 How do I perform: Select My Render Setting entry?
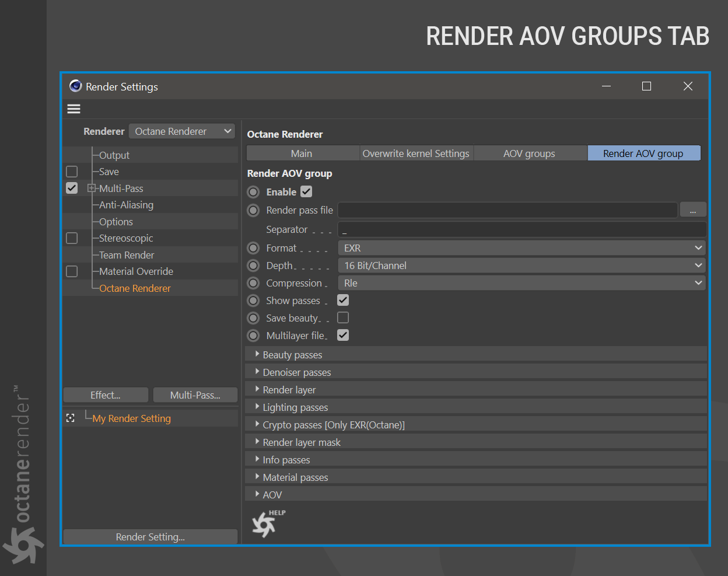[132, 418]
